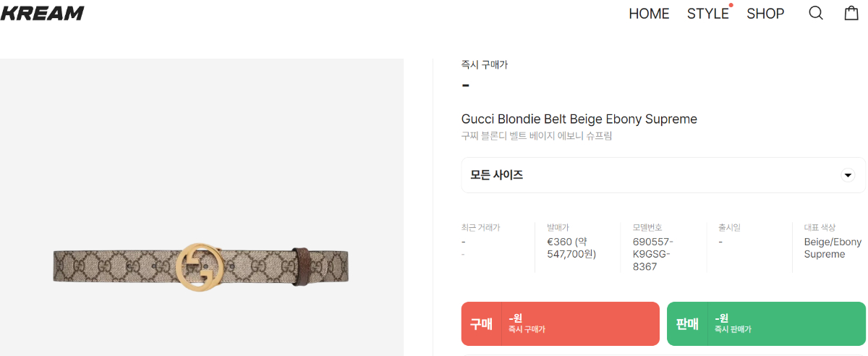The width and height of the screenshot is (868, 356).
Task: Go to the HOME menu
Action: (x=649, y=14)
